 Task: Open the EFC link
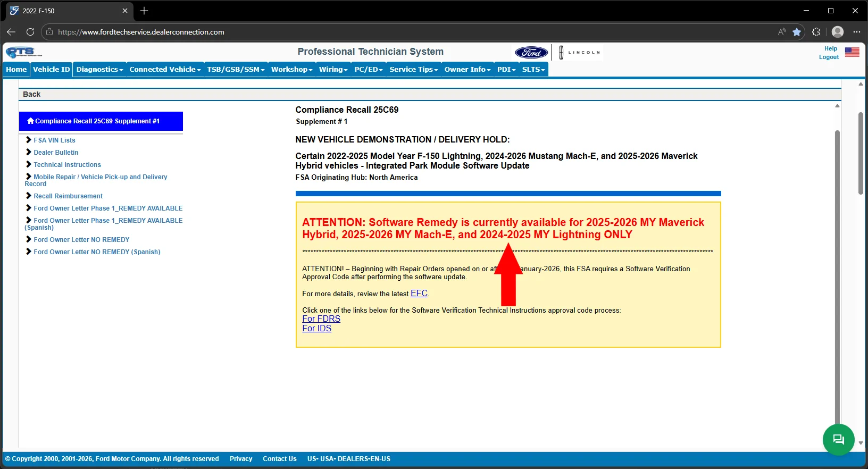coord(419,294)
